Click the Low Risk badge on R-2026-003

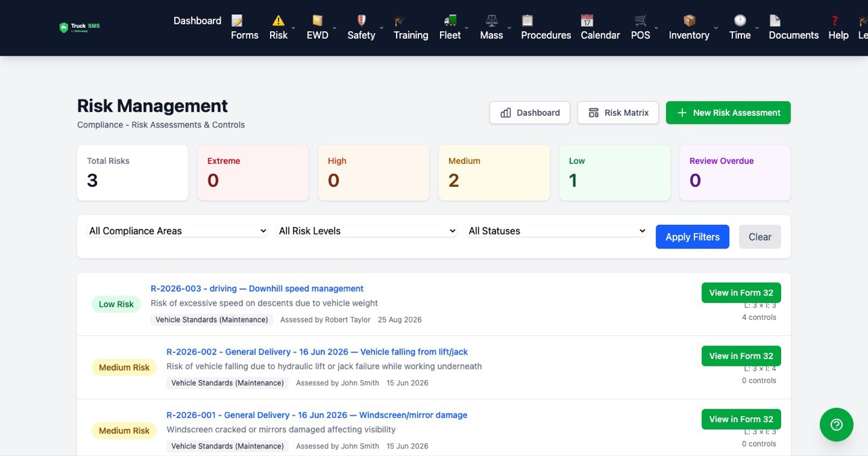[116, 304]
